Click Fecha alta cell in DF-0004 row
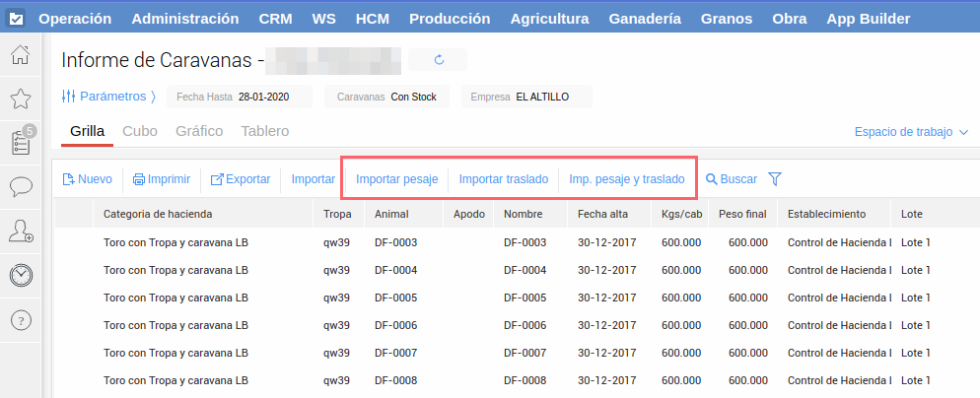Screen dimensions: 980x398 tap(607, 270)
